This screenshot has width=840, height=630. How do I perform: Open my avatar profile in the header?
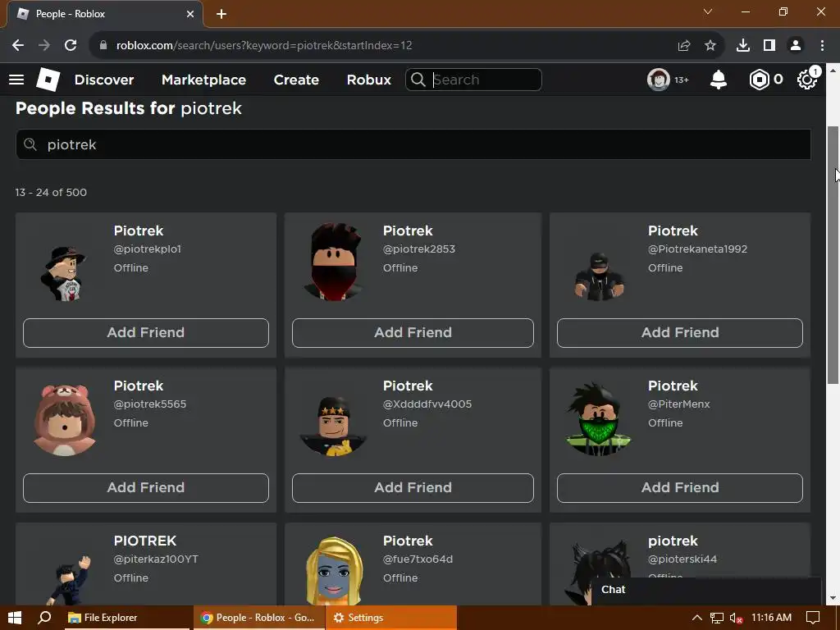[659, 80]
